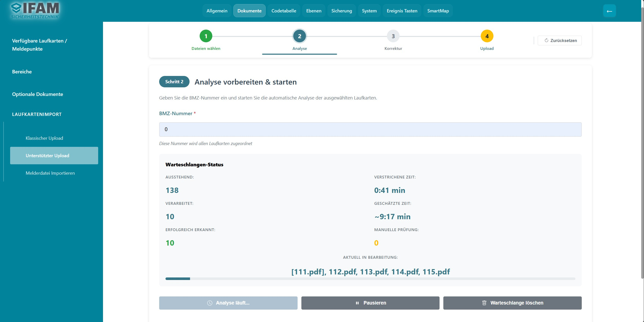Click the Ausstehend value 138

click(x=172, y=190)
